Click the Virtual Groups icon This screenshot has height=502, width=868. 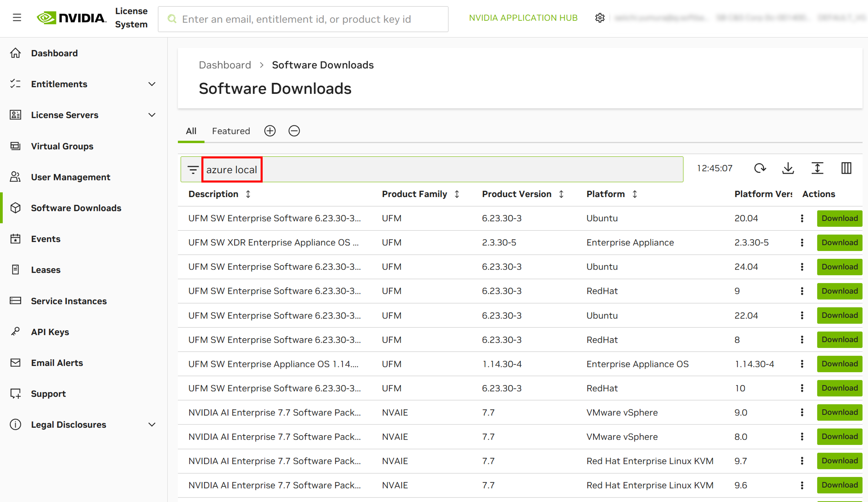15,146
